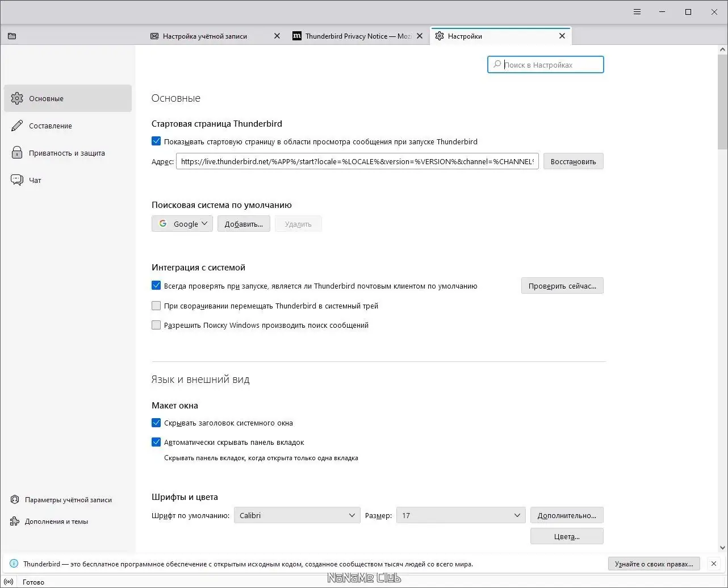Open the font size dropdown showing 17

(461, 515)
